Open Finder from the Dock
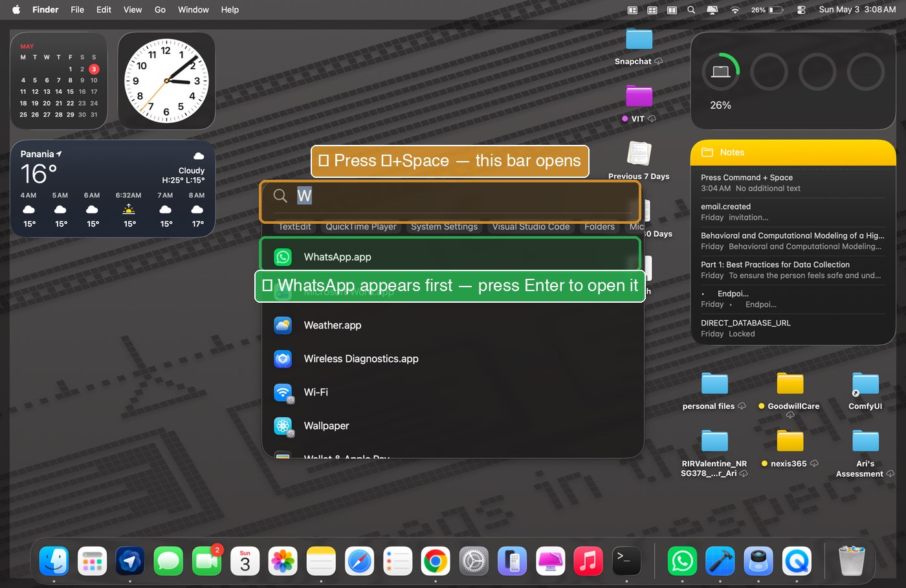This screenshot has height=588, width=906. tap(54, 561)
